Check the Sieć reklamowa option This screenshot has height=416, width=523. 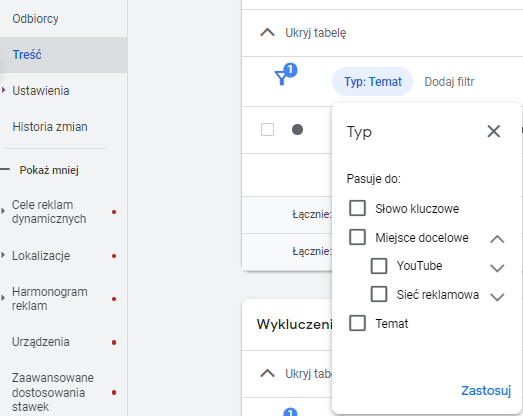pos(379,294)
